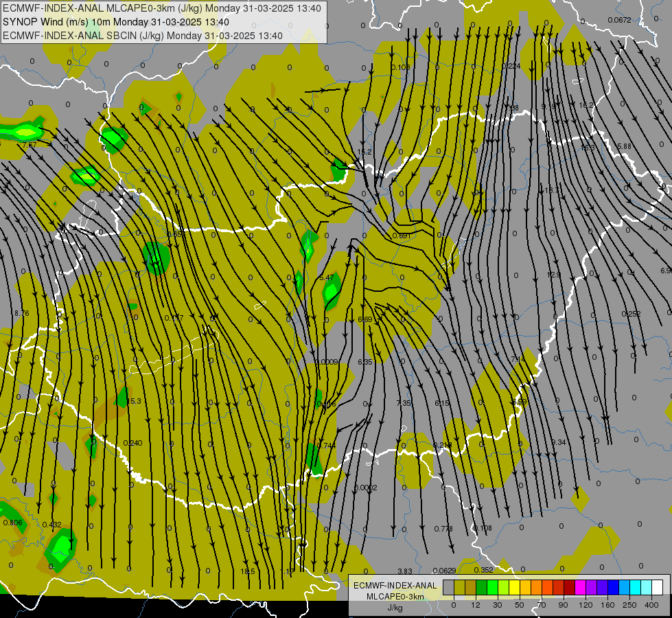This screenshot has width=672, height=618.
Task: Click the map value 7.67
Action: click(x=30, y=145)
